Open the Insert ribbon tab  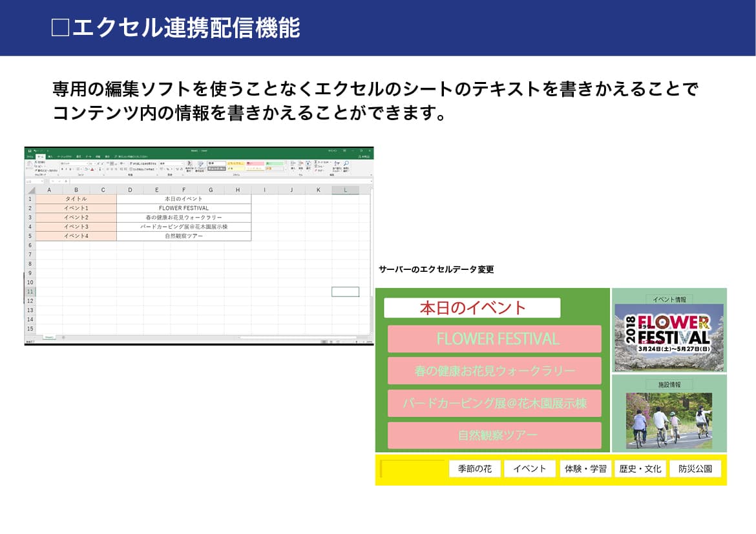(x=50, y=157)
